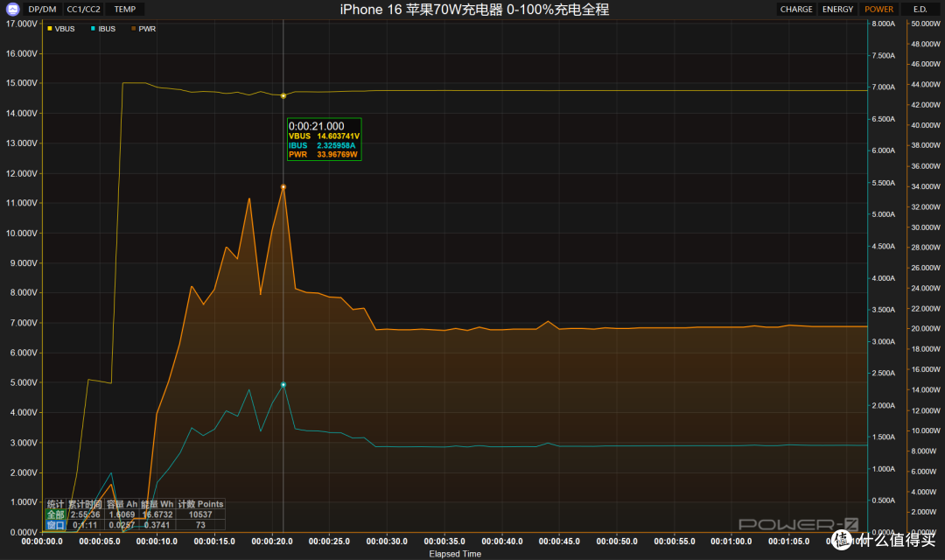Click the PWR 33.96769W tooltip value

(338, 154)
